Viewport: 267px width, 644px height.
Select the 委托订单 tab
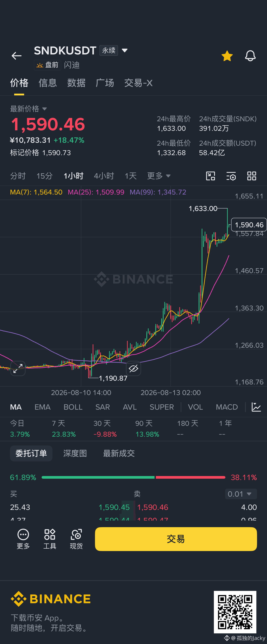pyautogui.click(x=31, y=453)
